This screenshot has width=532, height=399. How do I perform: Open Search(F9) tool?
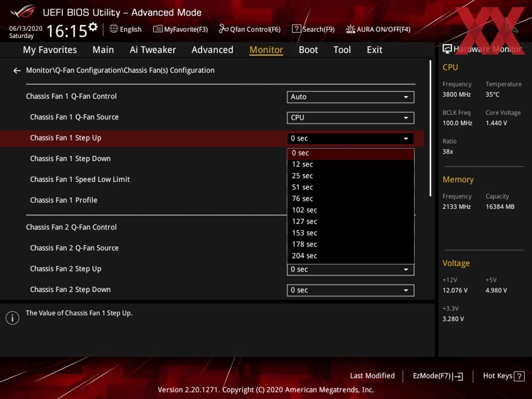click(313, 29)
